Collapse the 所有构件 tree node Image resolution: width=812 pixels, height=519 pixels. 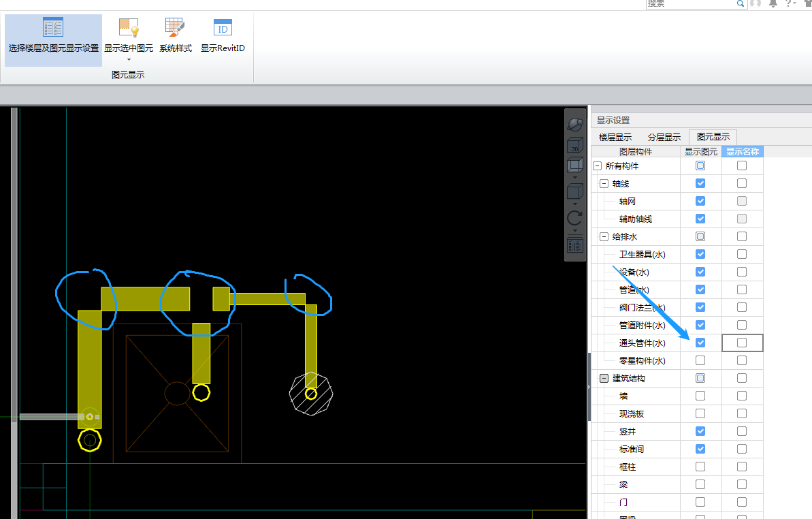(x=597, y=166)
